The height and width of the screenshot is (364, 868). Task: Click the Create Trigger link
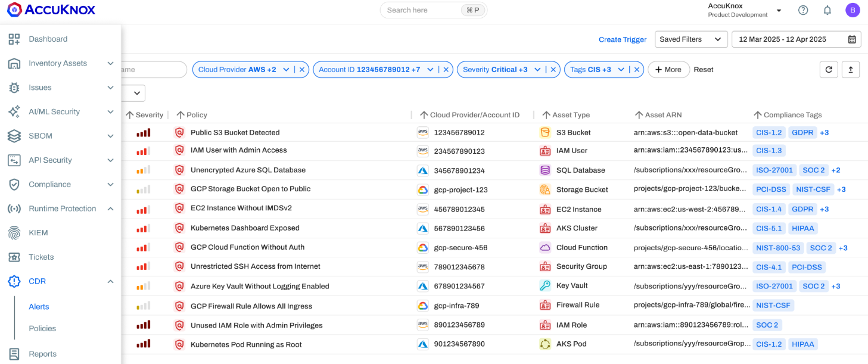click(x=622, y=40)
